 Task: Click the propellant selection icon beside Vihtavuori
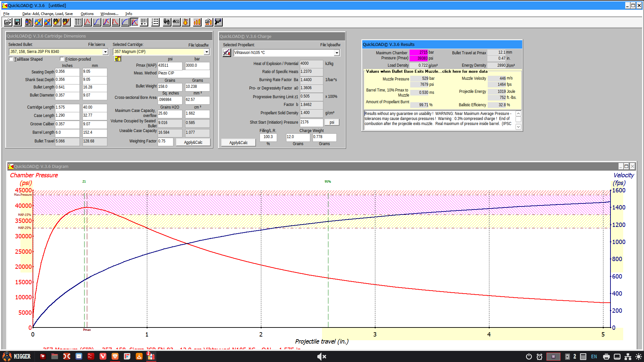click(227, 53)
